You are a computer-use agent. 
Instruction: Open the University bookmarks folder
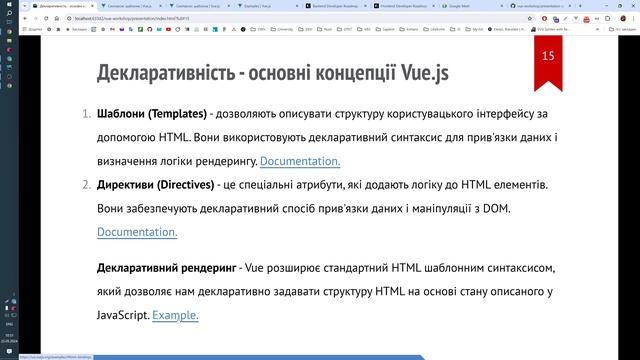tap(282, 29)
